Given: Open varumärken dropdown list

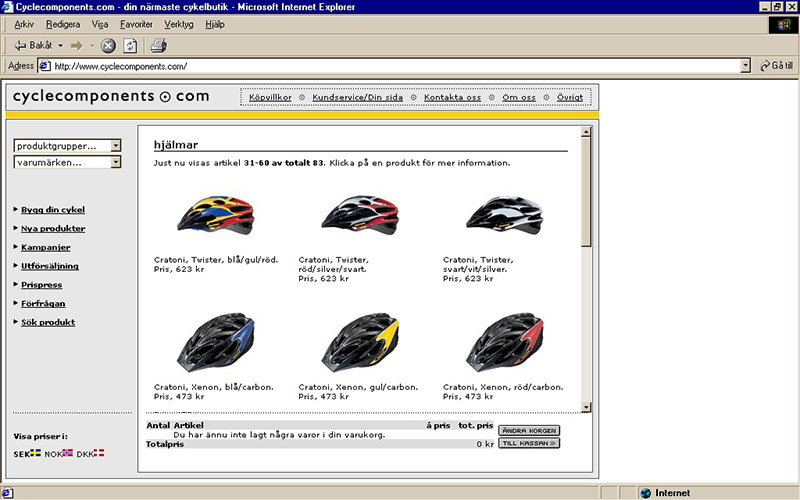Looking at the screenshot, I should (x=67, y=162).
